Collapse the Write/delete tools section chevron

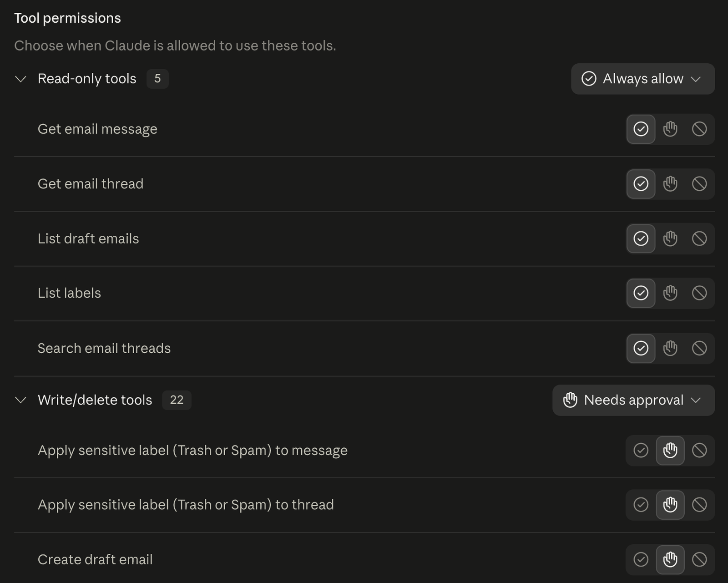(x=20, y=400)
